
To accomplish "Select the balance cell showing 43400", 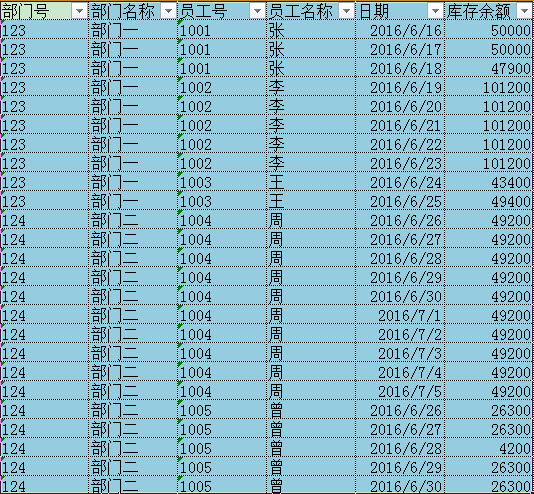I will pyautogui.click(x=489, y=182).
